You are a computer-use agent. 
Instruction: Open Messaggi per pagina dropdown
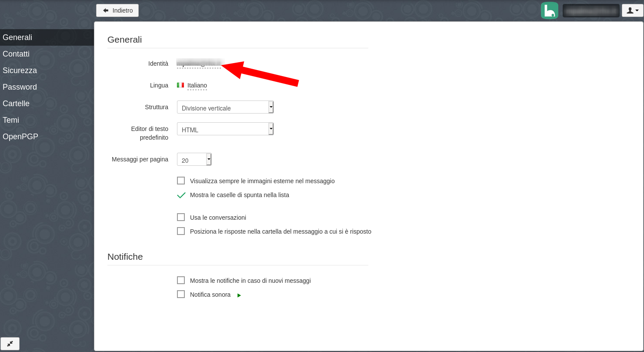coord(194,159)
